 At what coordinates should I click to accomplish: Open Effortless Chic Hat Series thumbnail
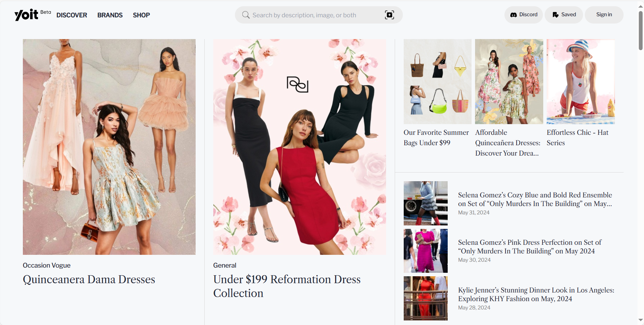[x=581, y=82]
